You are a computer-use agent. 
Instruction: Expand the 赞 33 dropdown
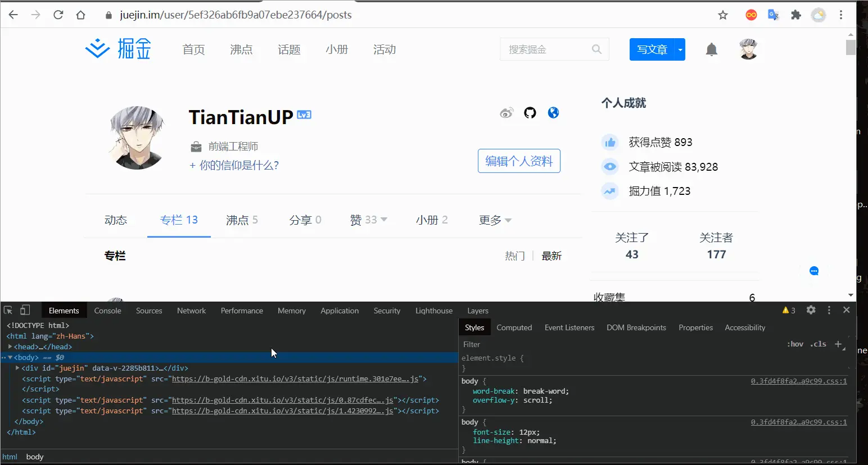[384, 220]
